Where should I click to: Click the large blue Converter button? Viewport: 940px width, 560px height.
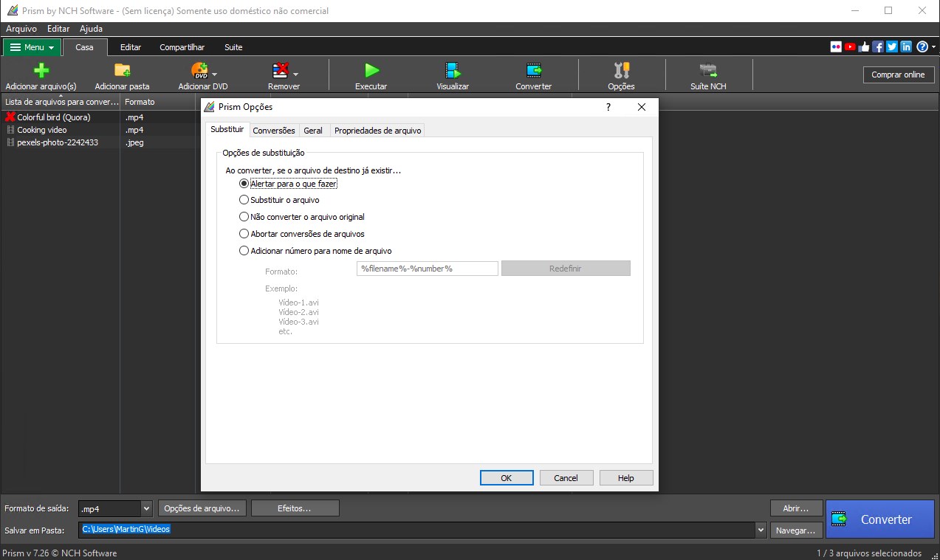tap(880, 519)
